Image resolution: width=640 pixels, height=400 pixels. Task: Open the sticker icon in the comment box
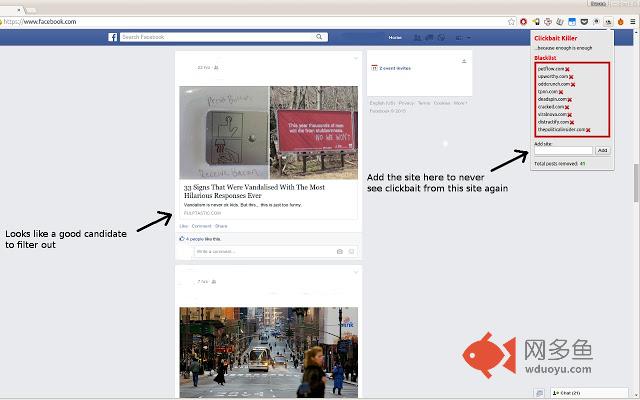[x=351, y=252]
